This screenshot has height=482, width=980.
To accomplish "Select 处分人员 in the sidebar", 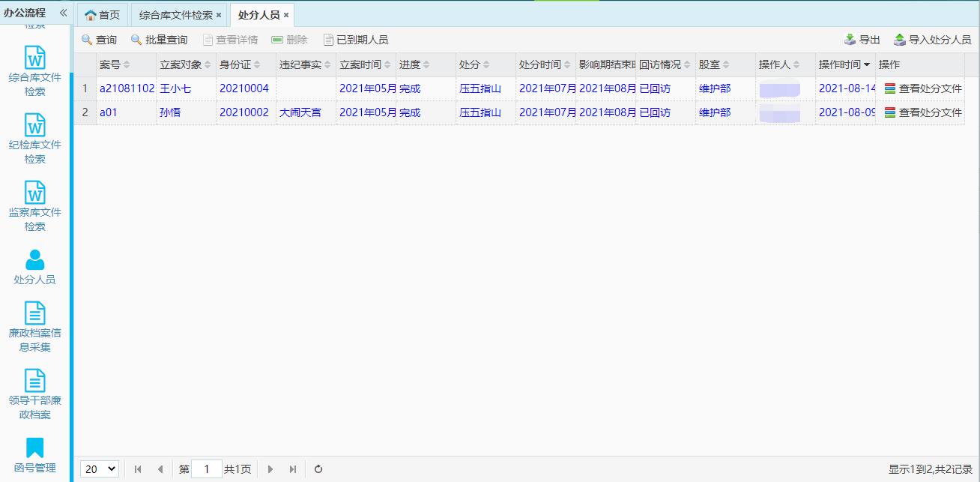I will 35,268.
